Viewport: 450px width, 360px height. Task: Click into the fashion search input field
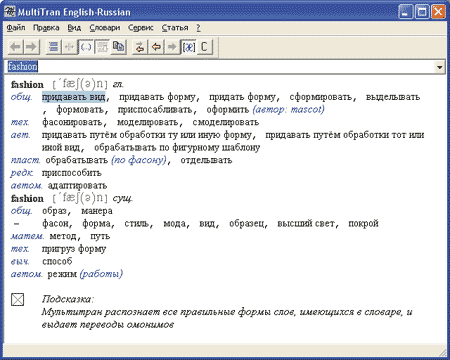(220, 67)
